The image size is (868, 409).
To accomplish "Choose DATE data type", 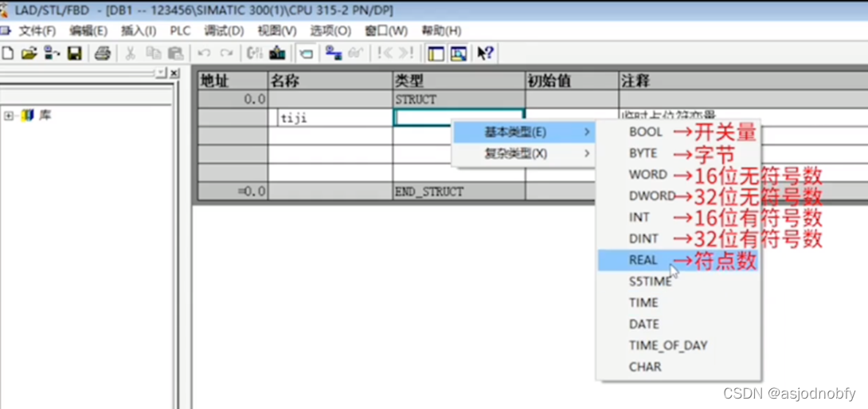I will point(643,324).
